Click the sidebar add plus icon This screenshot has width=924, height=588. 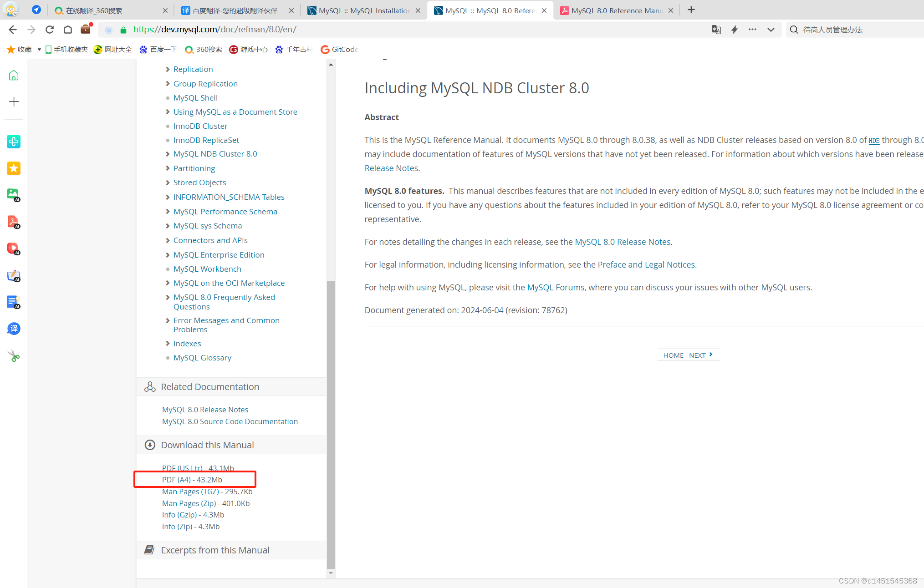coord(14,101)
